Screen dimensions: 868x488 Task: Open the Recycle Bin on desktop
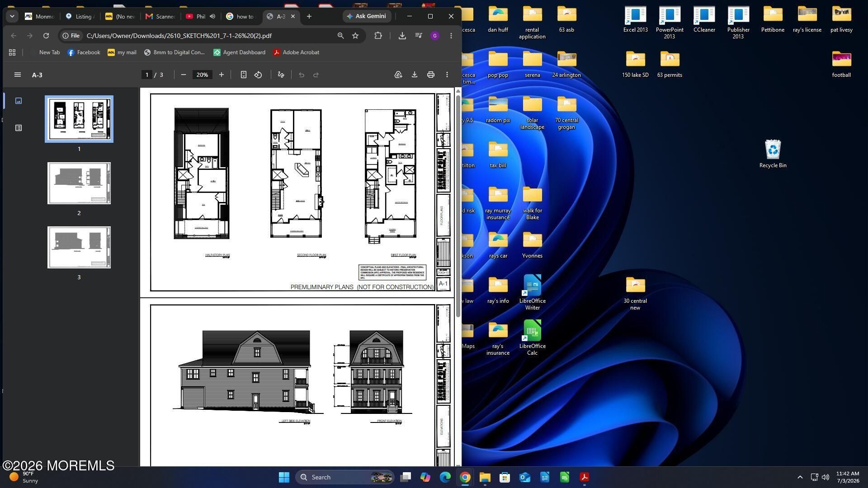coord(773,154)
